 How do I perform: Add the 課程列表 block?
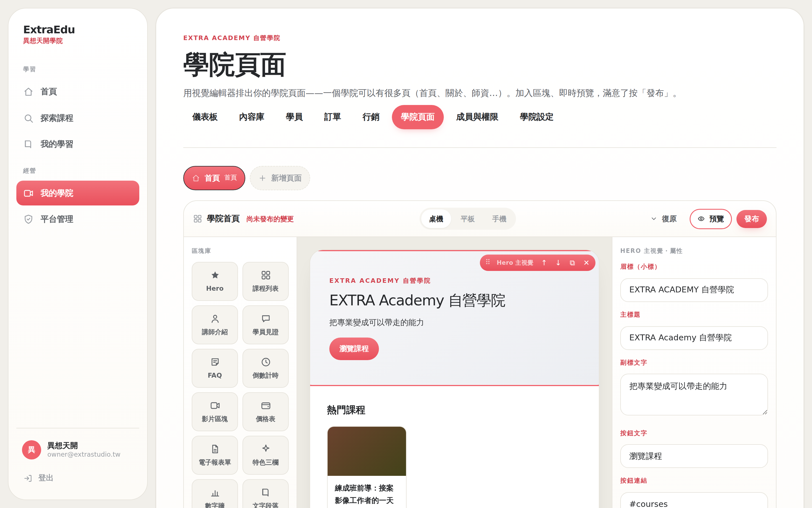[265, 281]
